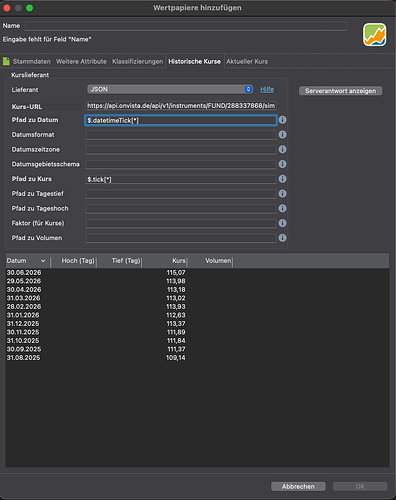Click the Datumszeitzone input field
The image size is (396, 500).
tap(181, 150)
